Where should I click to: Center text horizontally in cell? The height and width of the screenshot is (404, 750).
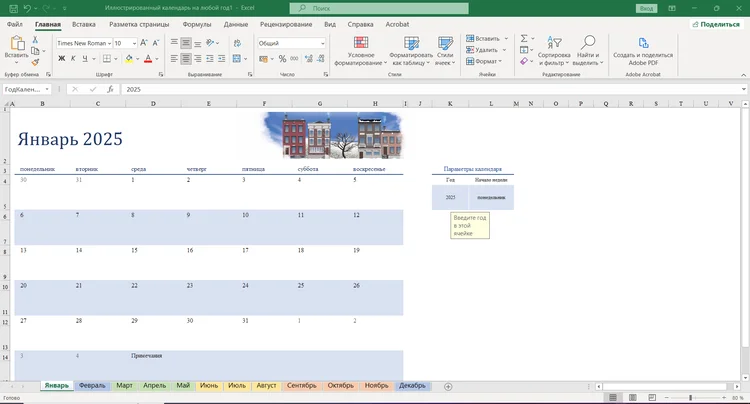coord(186,59)
